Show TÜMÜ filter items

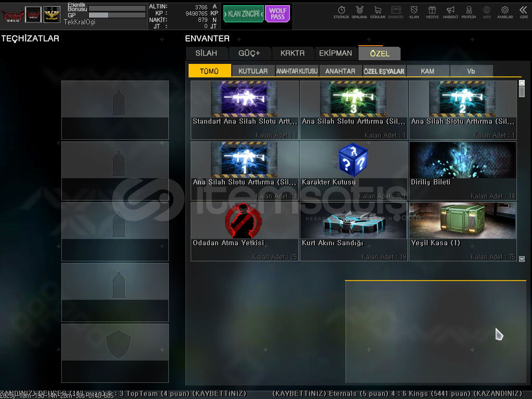click(209, 71)
